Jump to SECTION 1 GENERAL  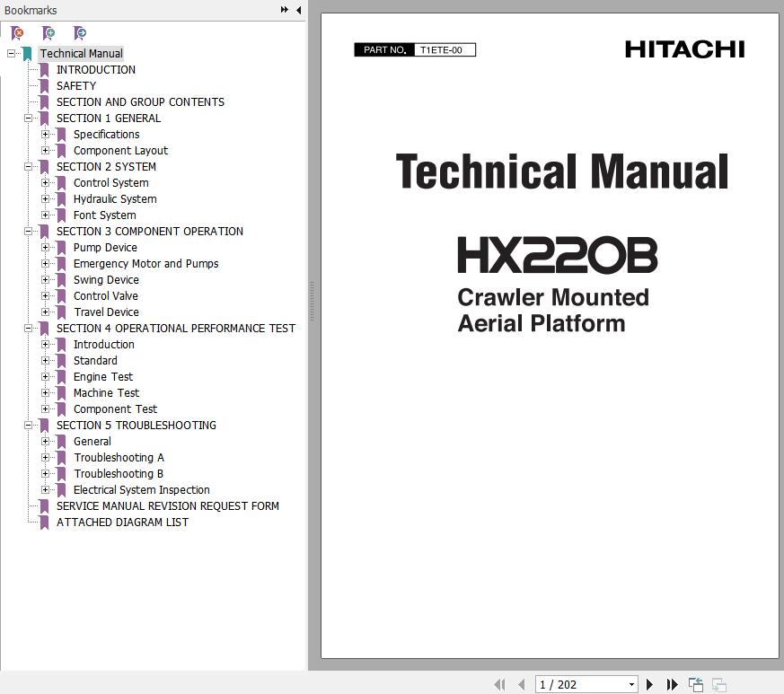[109, 118]
